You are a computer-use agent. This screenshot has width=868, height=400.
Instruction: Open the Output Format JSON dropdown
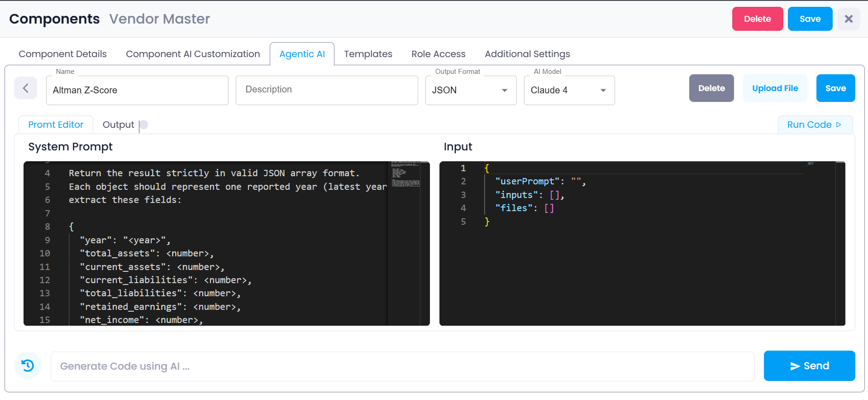[471, 90]
